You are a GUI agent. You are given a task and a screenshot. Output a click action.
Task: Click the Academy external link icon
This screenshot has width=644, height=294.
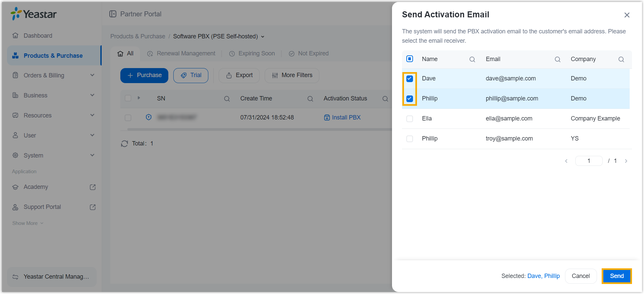coord(93,187)
